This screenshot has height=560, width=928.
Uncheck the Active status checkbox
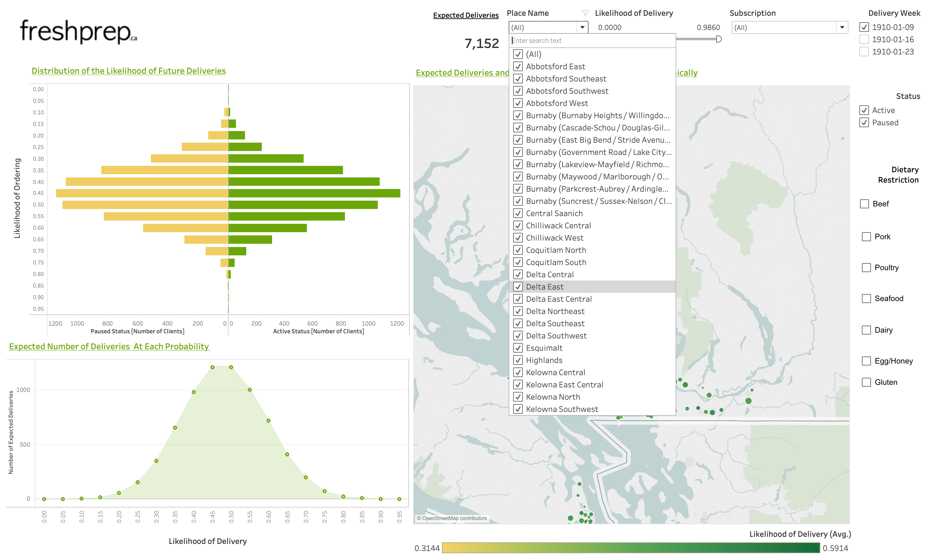[x=865, y=110]
